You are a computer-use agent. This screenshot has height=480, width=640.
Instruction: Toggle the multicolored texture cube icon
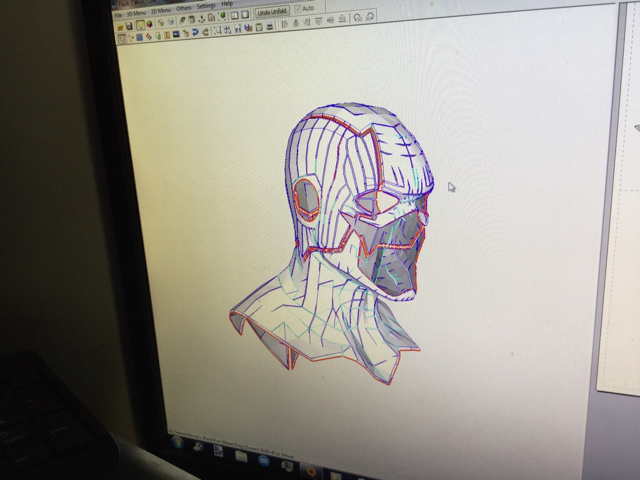click(149, 24)
